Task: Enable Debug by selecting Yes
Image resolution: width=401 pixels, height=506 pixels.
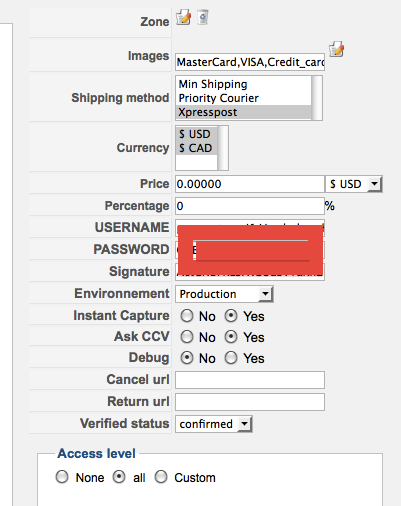Action: point(231,358)
